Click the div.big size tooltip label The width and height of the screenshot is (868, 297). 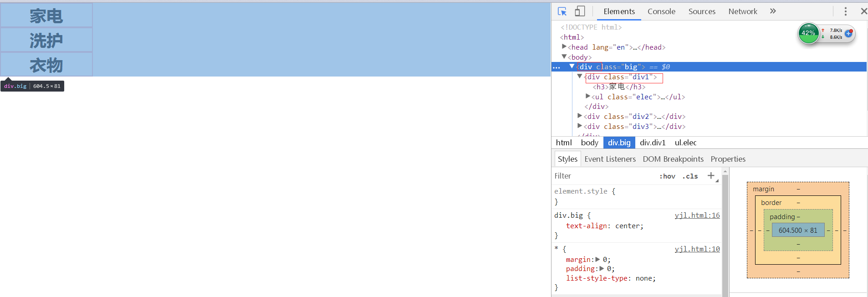coord(32,86)
